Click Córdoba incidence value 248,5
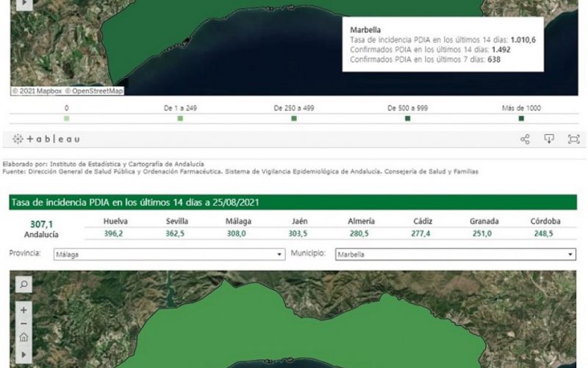 (x=543, y=233)
